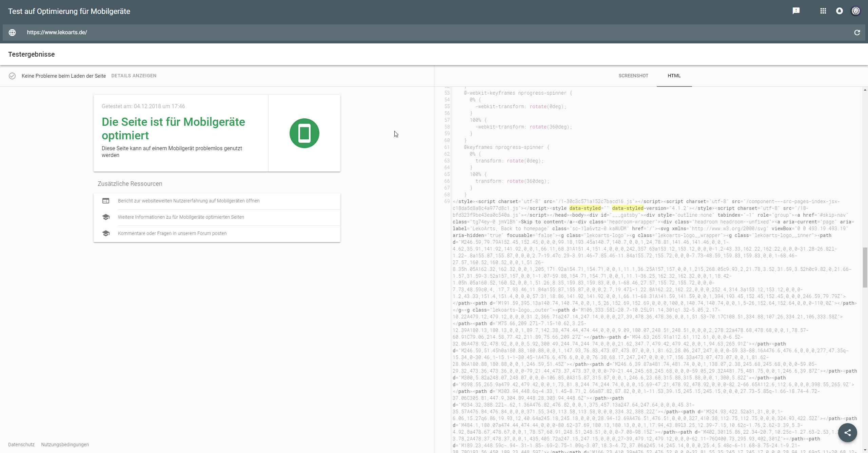
Task: Click the HTML panel scrollbar thumb
Action: click(x=865, y=268)
